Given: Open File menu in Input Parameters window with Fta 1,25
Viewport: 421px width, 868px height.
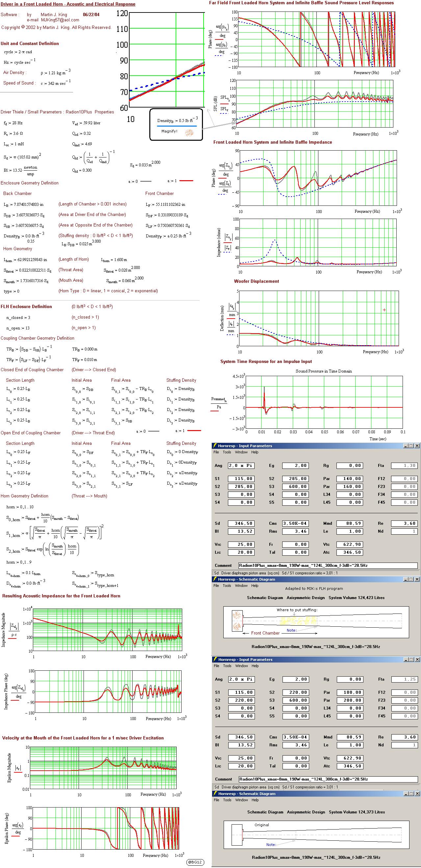Looking at the screenshot, I should pos(216,666).
